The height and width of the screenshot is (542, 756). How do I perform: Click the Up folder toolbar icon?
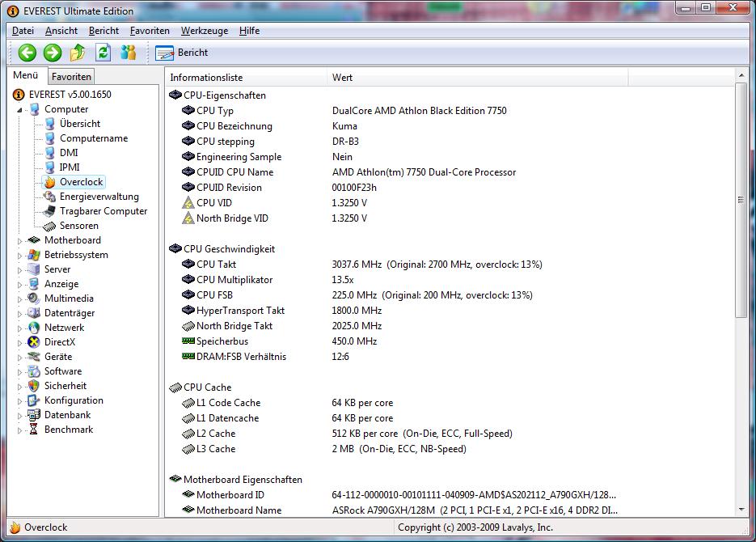tap(78, 53)
